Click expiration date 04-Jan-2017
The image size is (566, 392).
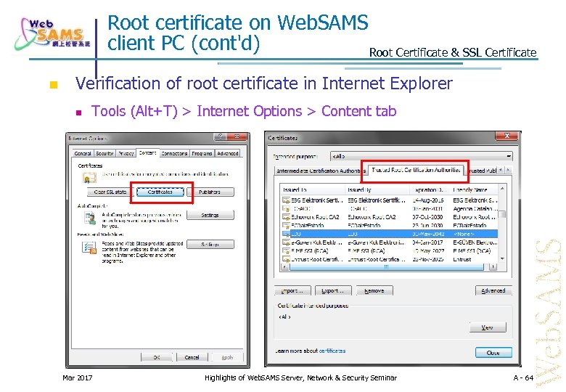coord(427,242)
